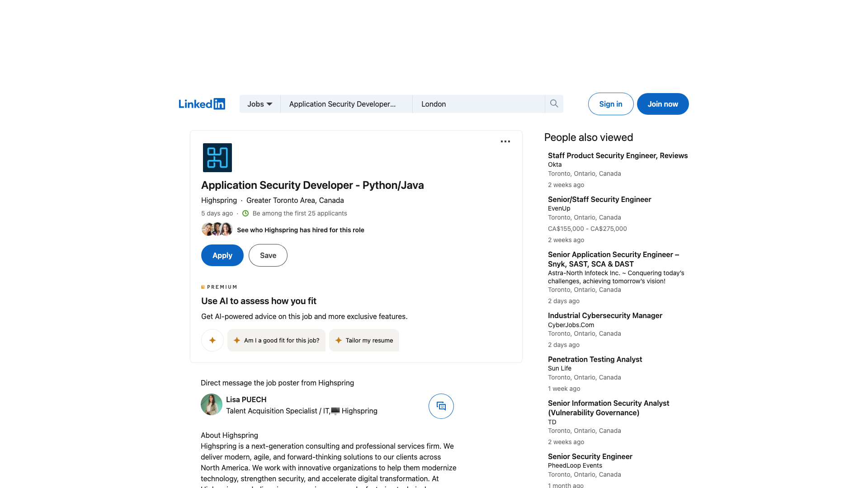Ask "Am I a good fit for this job?"

[x=276, y=340]
